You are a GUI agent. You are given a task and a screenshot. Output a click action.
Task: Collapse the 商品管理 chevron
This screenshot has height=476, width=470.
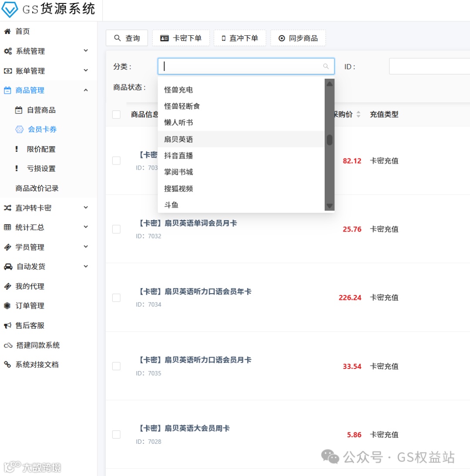point(86,90)
